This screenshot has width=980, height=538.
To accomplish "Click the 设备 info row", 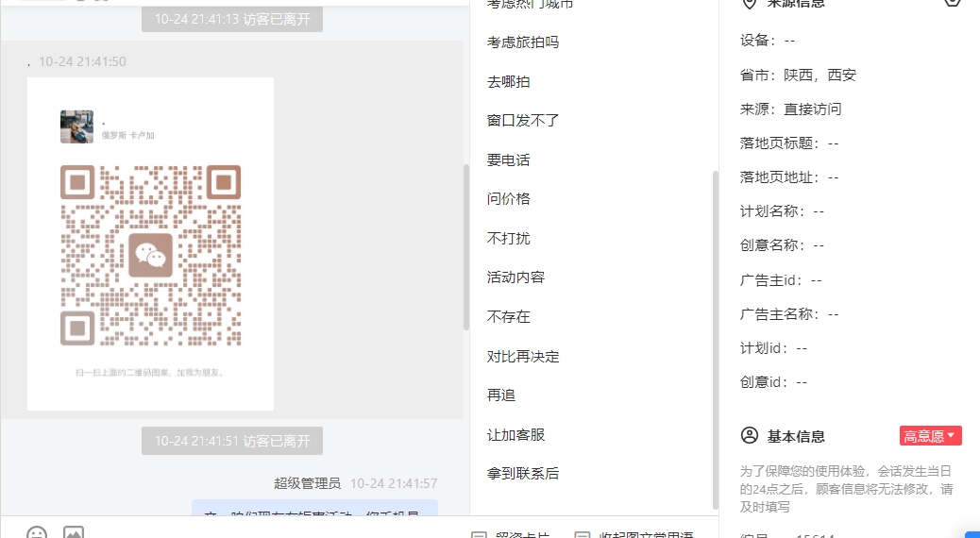I will coord(768,41).
